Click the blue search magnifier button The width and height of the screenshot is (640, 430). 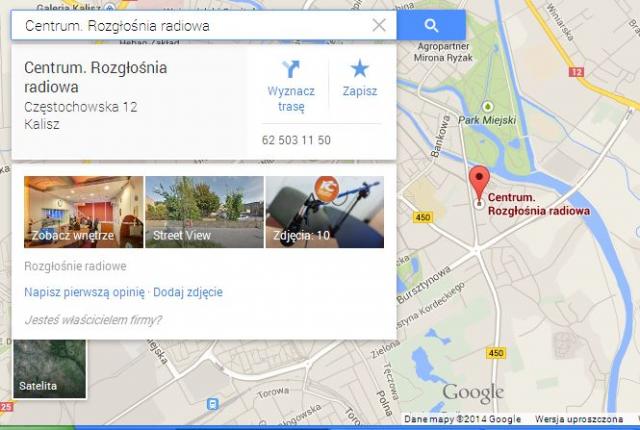[431, 25]
